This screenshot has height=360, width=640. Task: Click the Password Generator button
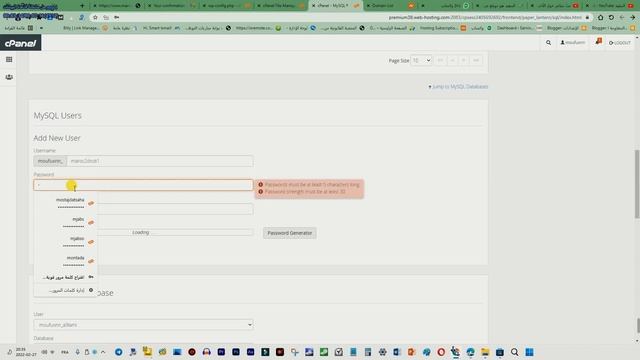pos(289,233)
